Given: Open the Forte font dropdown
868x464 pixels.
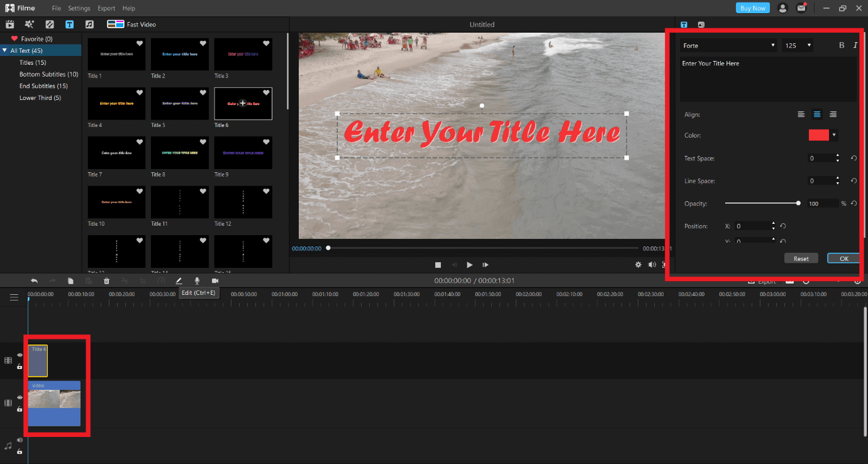Looking at the screenshot, I should click(x=728, y=45).
